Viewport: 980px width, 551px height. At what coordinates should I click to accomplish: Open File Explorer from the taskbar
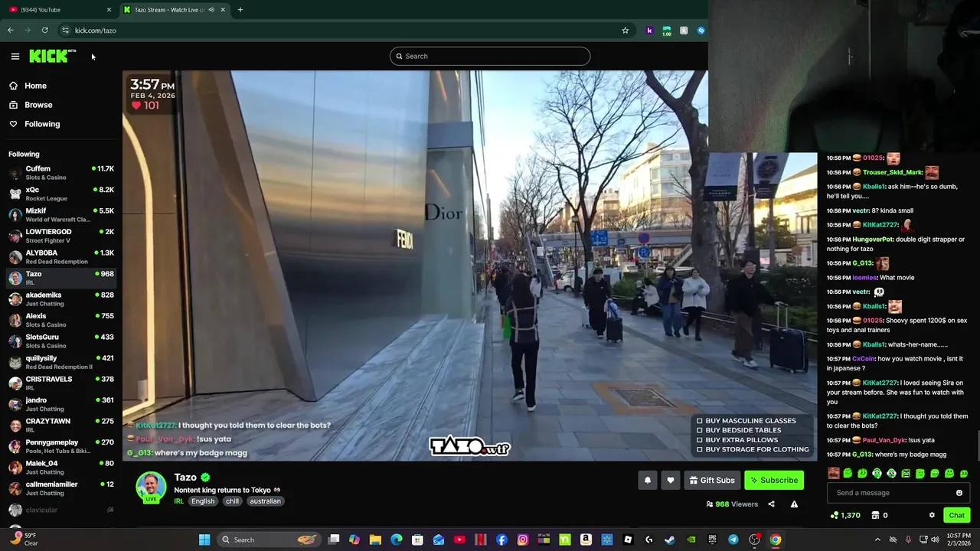click(x=375, y=540)
